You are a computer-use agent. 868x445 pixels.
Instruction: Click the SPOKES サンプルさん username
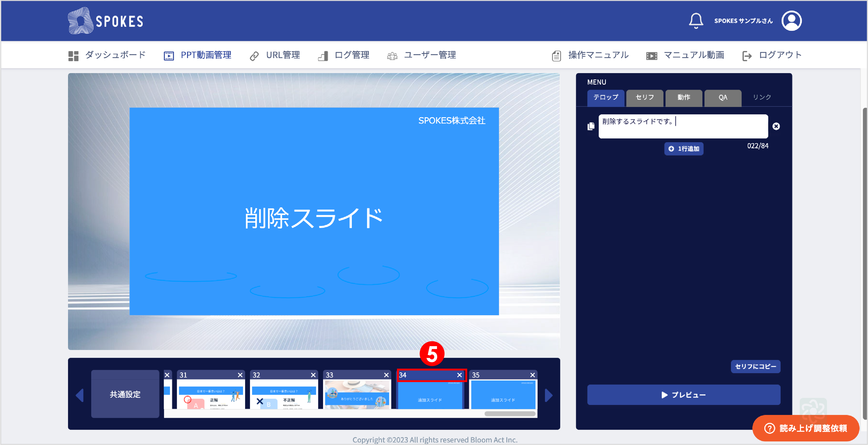(x=743, y=21)
